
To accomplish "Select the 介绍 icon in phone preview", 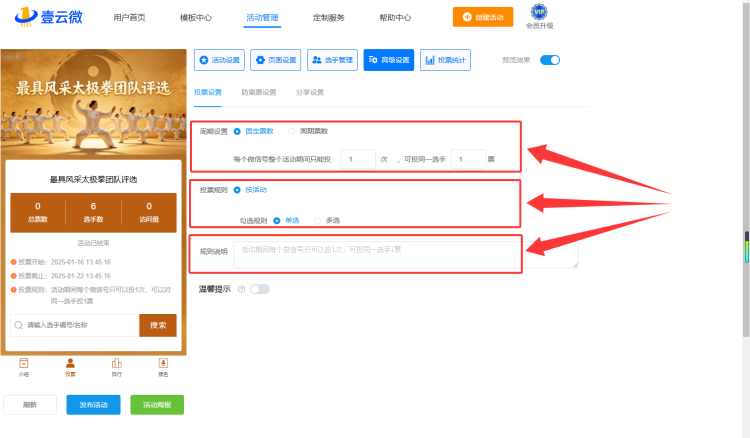I will click(x=23, y=363).
